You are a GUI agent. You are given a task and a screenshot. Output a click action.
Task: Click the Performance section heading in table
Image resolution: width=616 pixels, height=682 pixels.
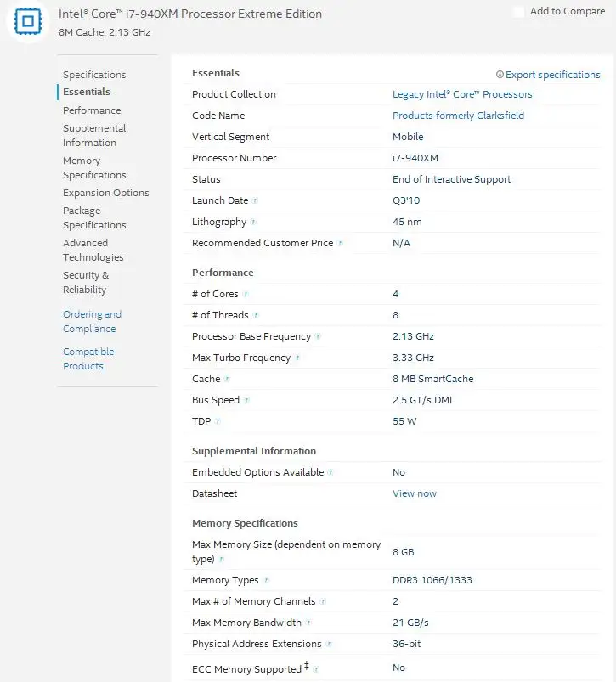223,273
